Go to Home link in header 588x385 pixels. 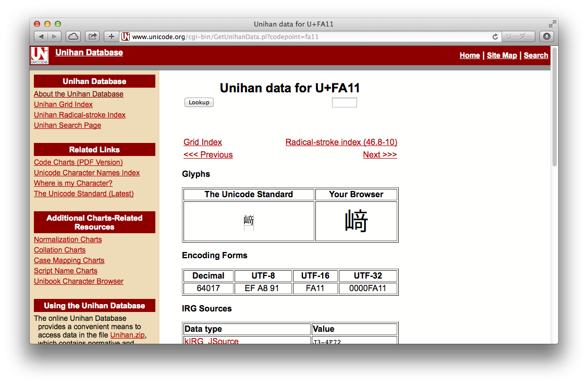(470, 55)
